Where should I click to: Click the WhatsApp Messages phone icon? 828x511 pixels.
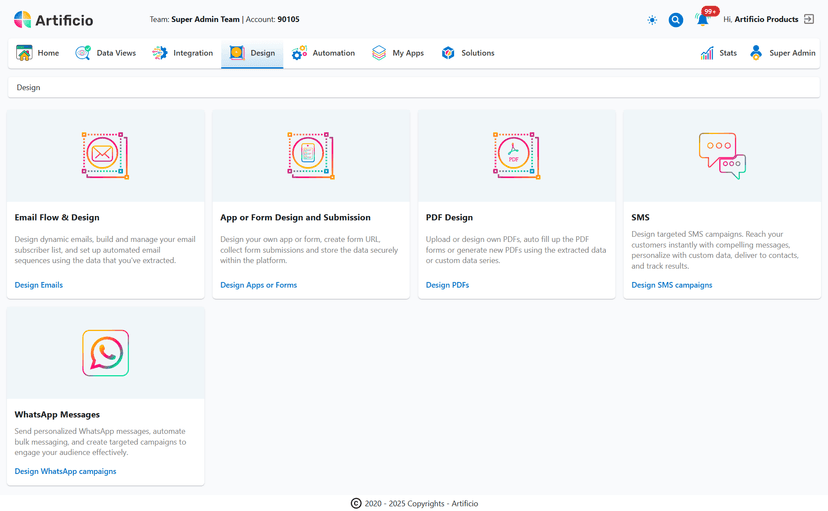(106, 353)
